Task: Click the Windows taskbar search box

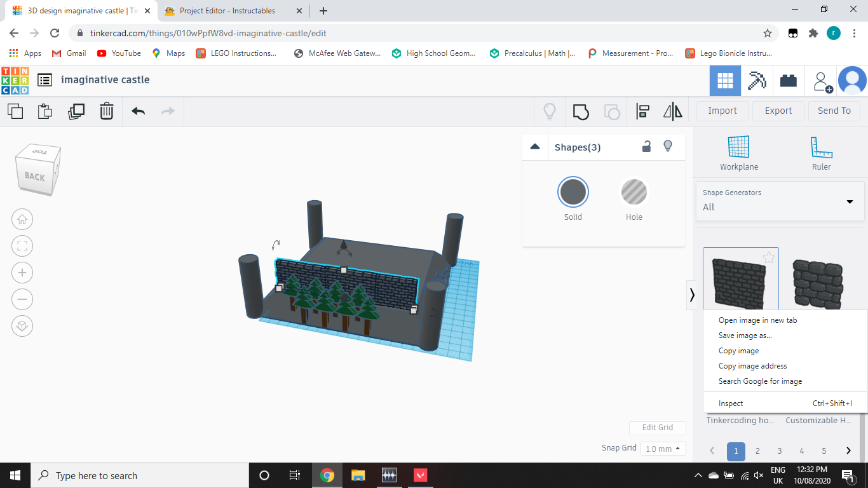Action: point(140,475)
